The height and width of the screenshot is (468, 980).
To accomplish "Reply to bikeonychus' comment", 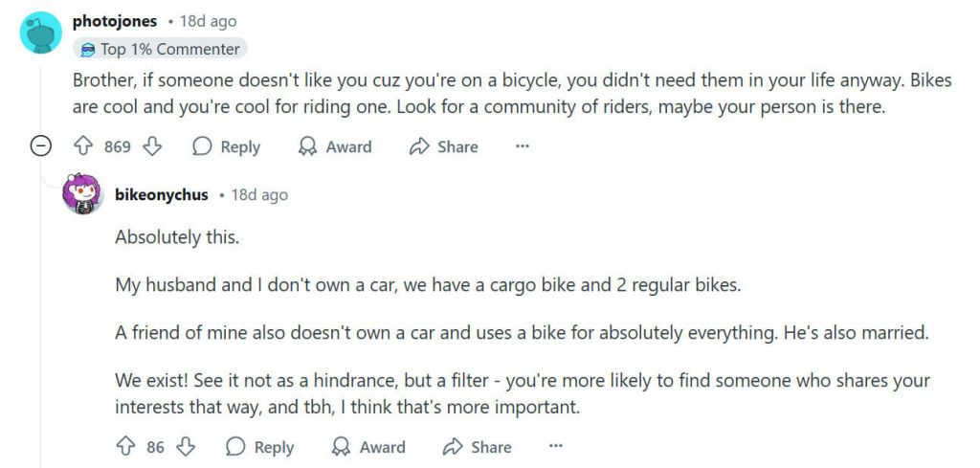I will [259, 447].
